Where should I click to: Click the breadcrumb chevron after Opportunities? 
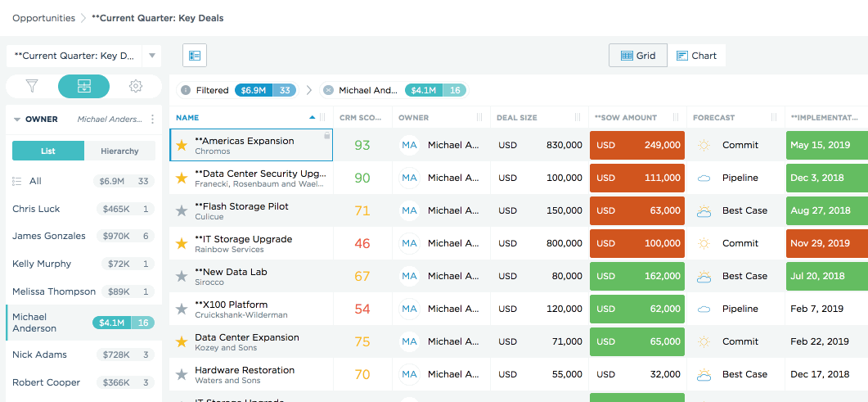[x=83, y=18]
